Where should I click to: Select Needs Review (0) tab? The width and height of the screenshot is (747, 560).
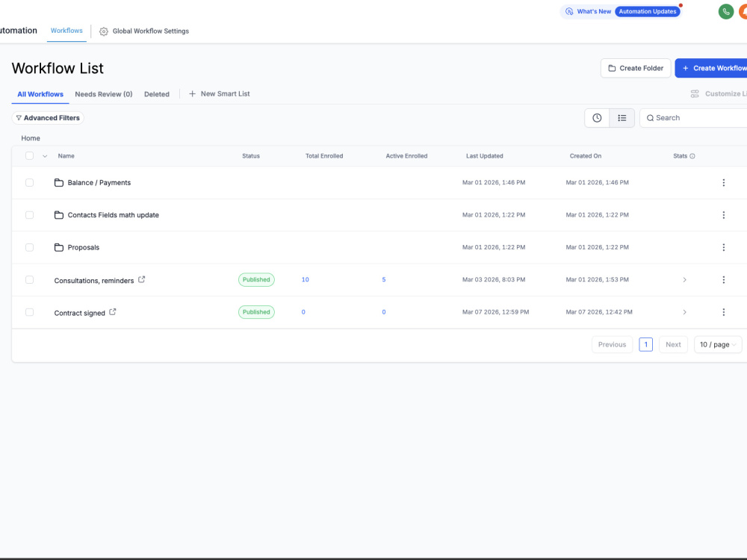tap(103, 94)
